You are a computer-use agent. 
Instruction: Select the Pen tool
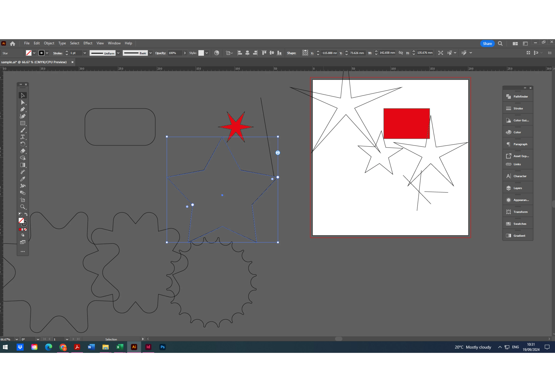(x=23, y=109)
